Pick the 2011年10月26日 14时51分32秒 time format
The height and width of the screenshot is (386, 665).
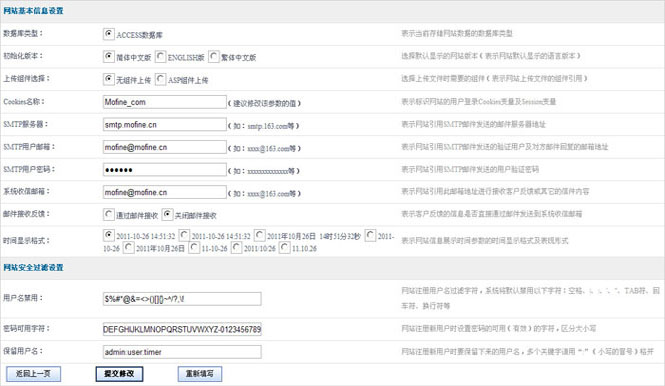point(260,235)
